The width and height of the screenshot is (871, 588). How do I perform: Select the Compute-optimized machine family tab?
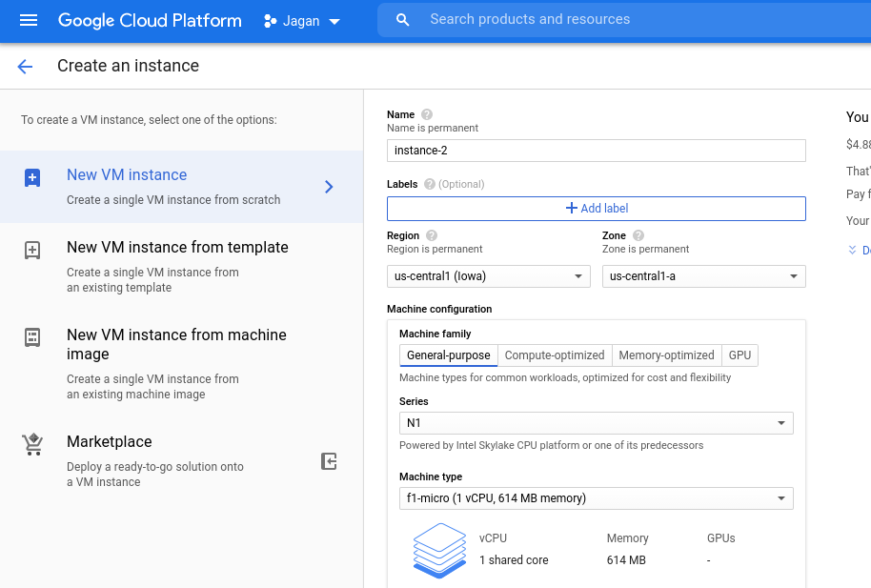555,355
